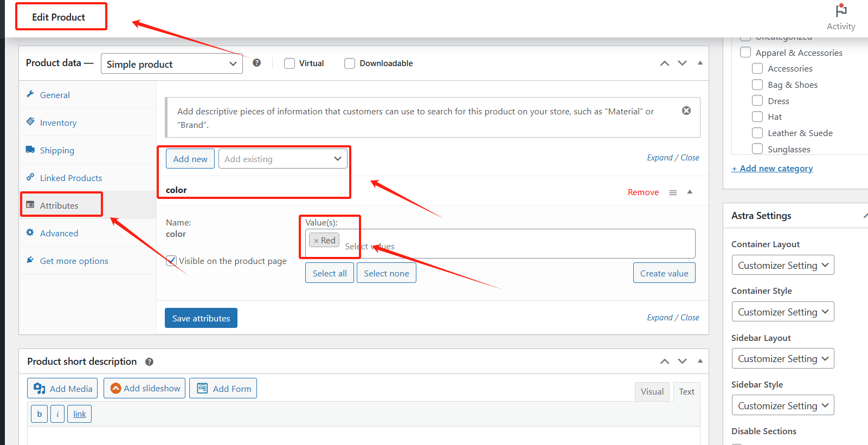Switch editor to Visual tab
The width and height of the screenshot is (868, 445).
coord(652,391)
